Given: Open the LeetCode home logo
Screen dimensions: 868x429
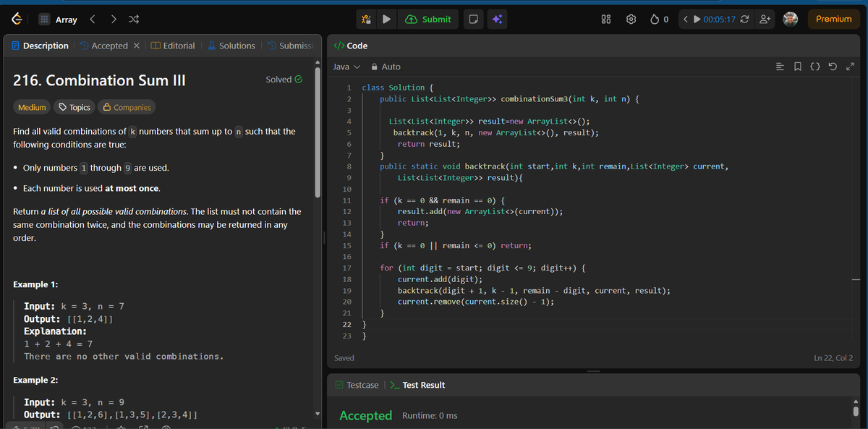Looking at the screenshot, I should 17,20.
